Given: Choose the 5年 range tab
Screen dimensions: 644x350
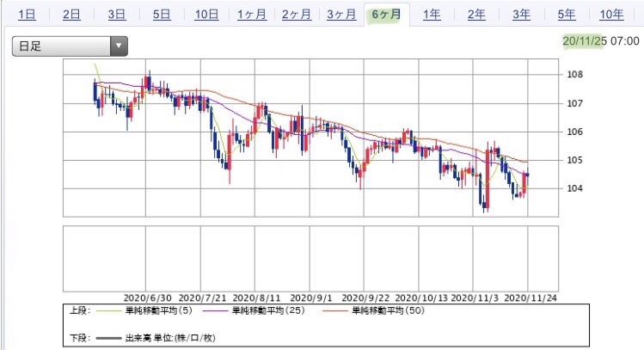Looking at the screenshot, I should [567, 15].
